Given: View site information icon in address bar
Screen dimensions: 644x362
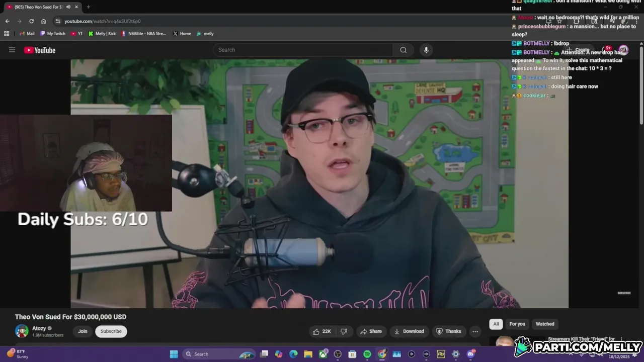Looking at the screenshot, I should coord(58,21).
